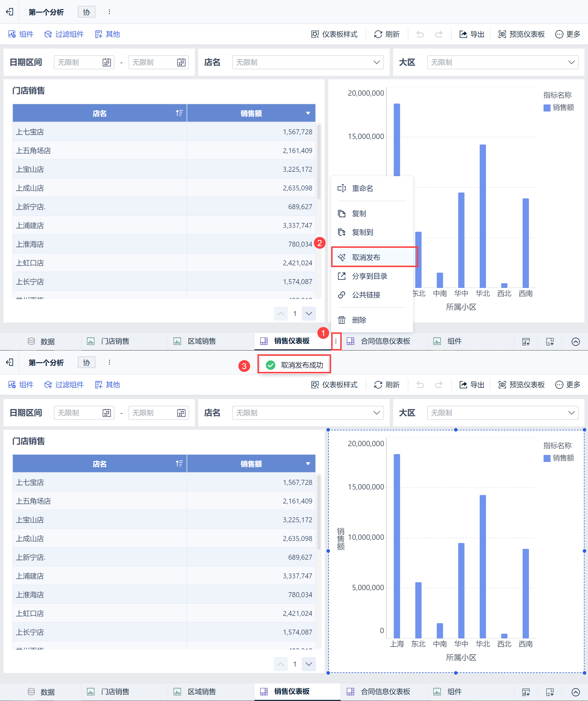Switch to the 合同信息仪表板 tab above the divider

tap(385, 341)
